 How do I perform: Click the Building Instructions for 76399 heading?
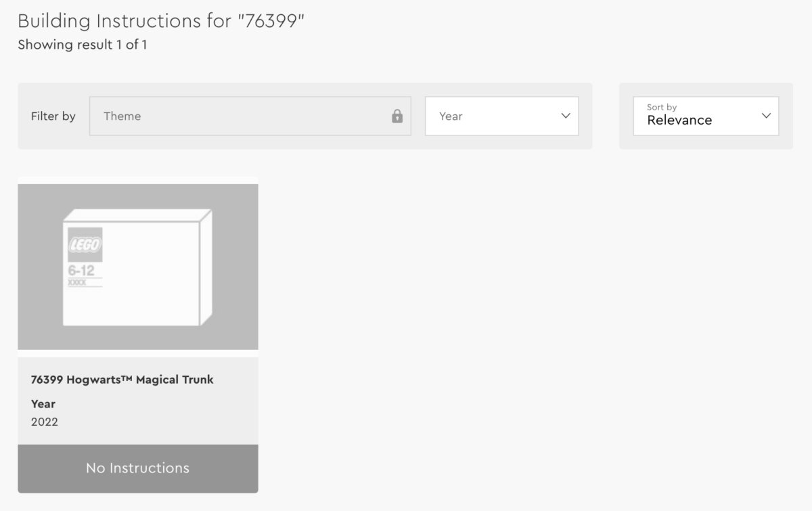point(162,20)
